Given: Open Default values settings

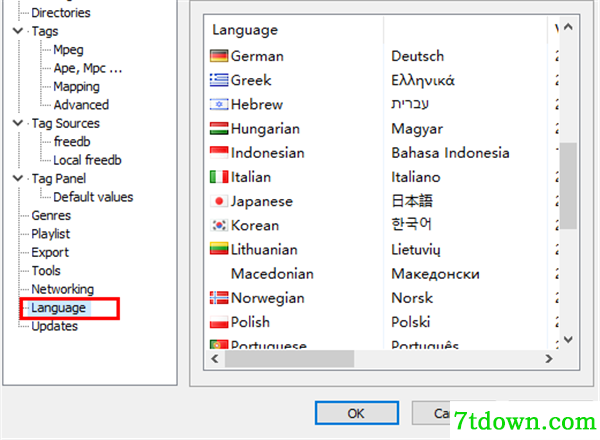Looking at the screenshot, I should pyautogui.click(x=93, y=197).
